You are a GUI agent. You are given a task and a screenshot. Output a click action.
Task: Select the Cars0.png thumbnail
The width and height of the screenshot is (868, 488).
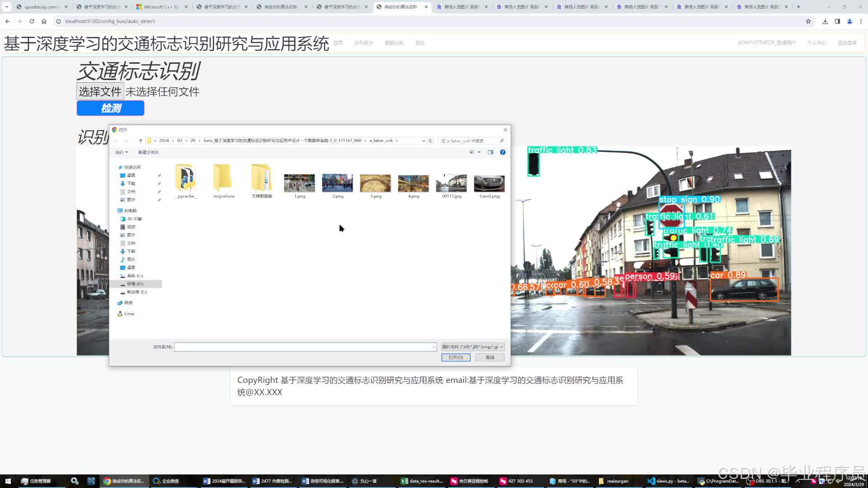[x=489, y=183]
